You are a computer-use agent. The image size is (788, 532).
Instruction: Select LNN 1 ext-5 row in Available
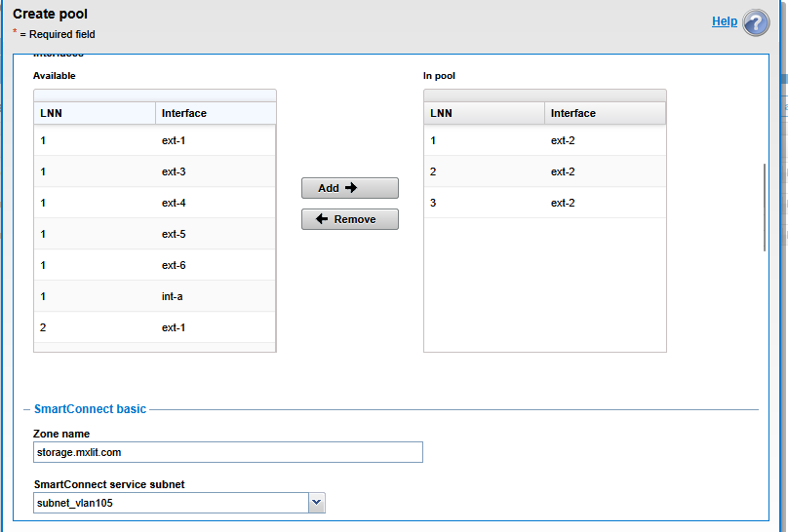[154, 234]
